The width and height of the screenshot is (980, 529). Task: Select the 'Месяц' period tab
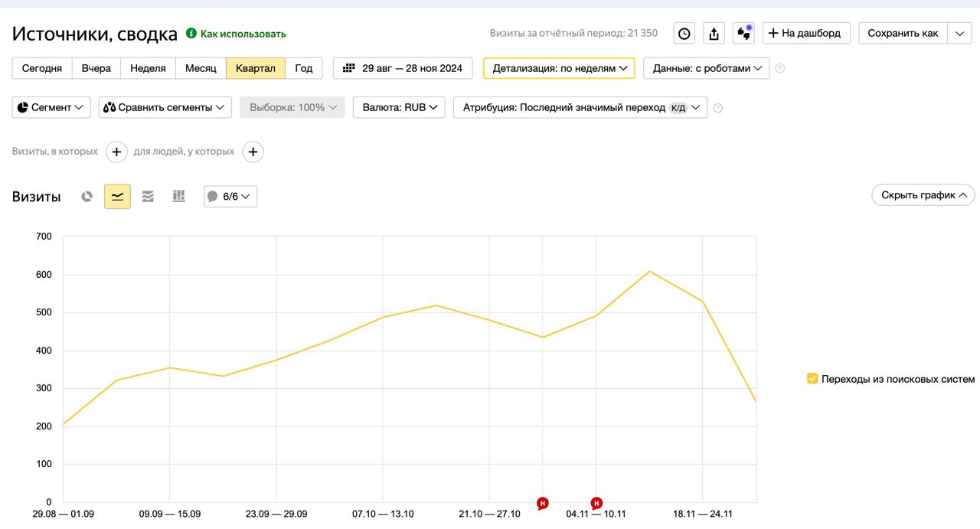pos(201,68)
